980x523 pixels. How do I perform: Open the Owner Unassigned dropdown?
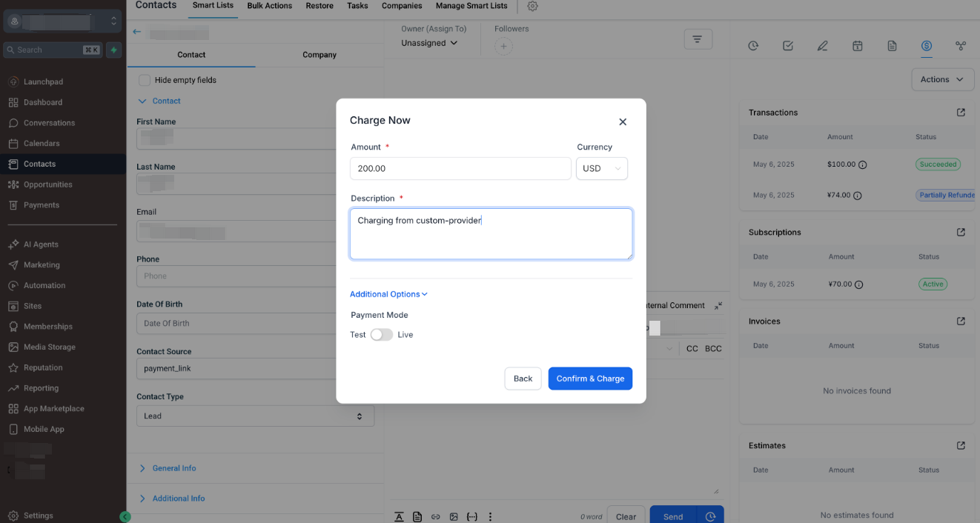pos(430,43)
